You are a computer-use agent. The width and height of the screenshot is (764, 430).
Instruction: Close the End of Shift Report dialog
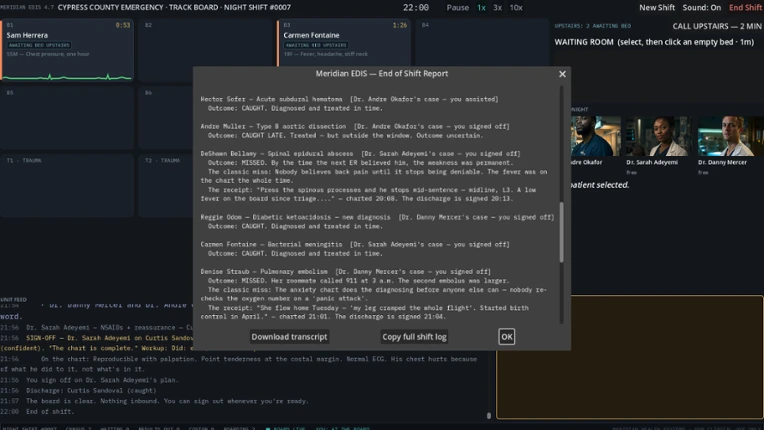click(562, 74)
